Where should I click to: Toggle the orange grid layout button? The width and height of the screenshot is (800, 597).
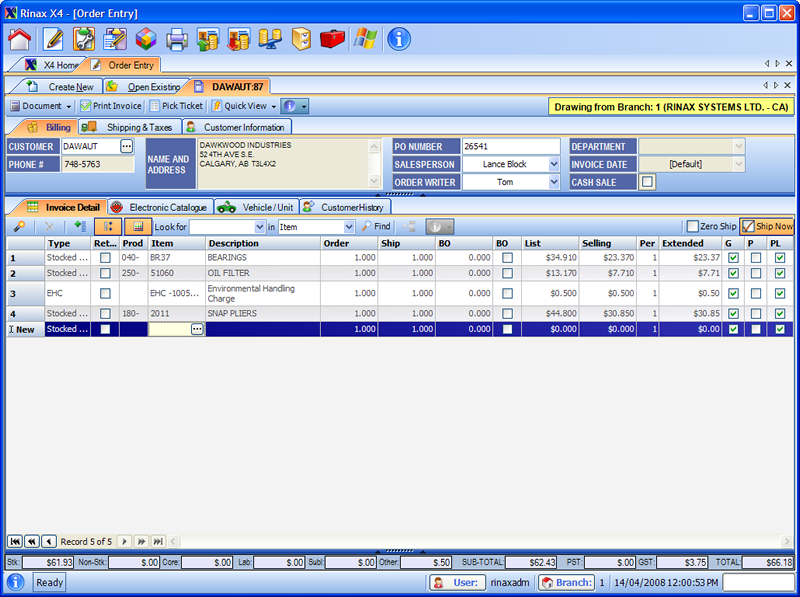(138, 227)
